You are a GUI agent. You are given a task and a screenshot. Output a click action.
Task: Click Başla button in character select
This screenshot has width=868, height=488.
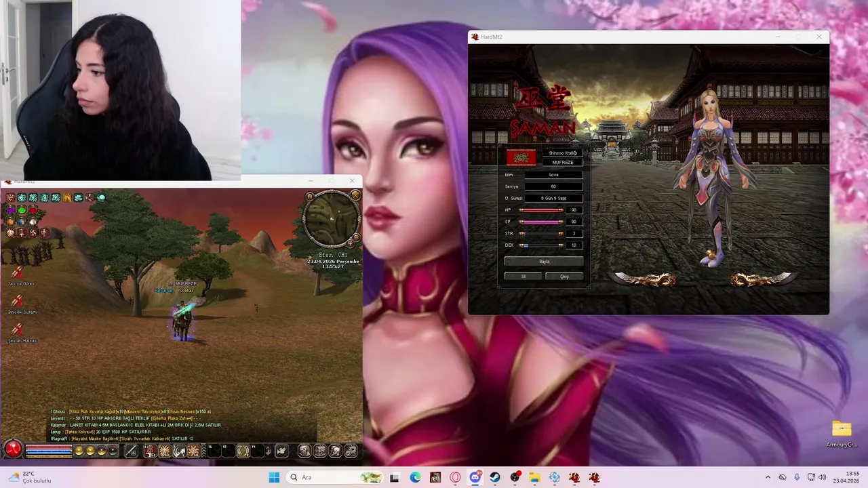point(544,262)
